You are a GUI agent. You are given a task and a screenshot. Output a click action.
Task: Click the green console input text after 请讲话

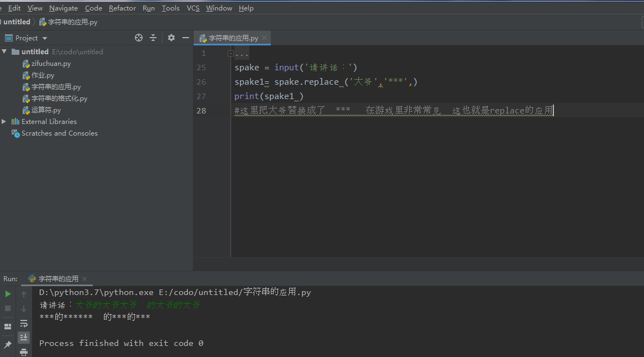point(138,305)
